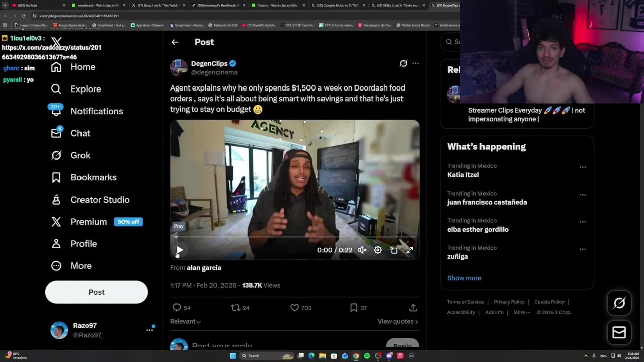
Task: Click the 1:17 PM · Feb 20, 2026 timestamp
Action: pyautogui.click(x=203, y=285)
